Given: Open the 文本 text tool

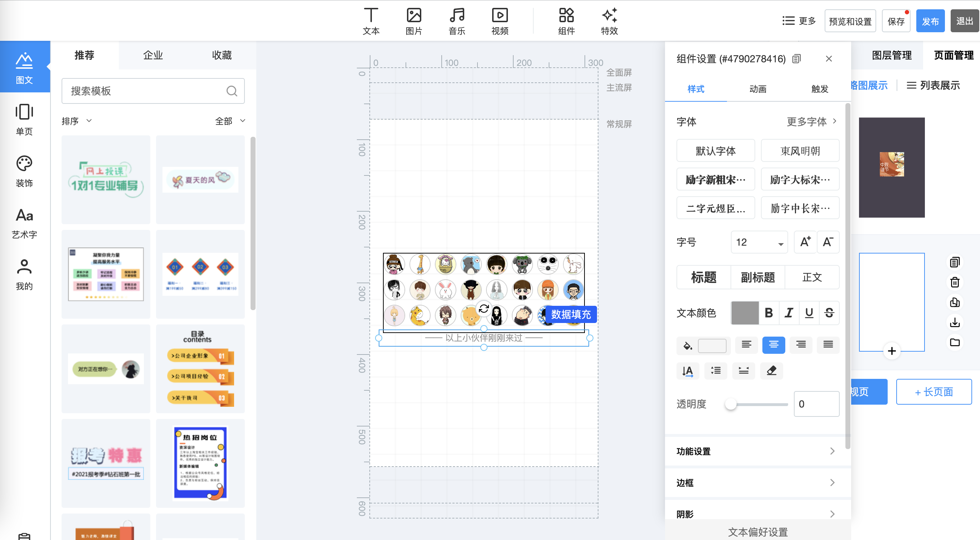Looking at the screenshot, I should coord(371,21).
